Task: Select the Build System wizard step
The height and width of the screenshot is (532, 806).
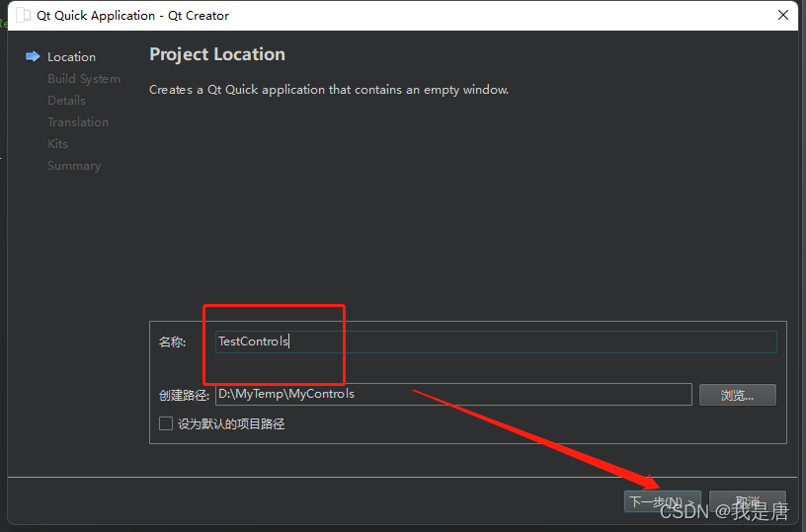Action: click(x=84, y=79)
